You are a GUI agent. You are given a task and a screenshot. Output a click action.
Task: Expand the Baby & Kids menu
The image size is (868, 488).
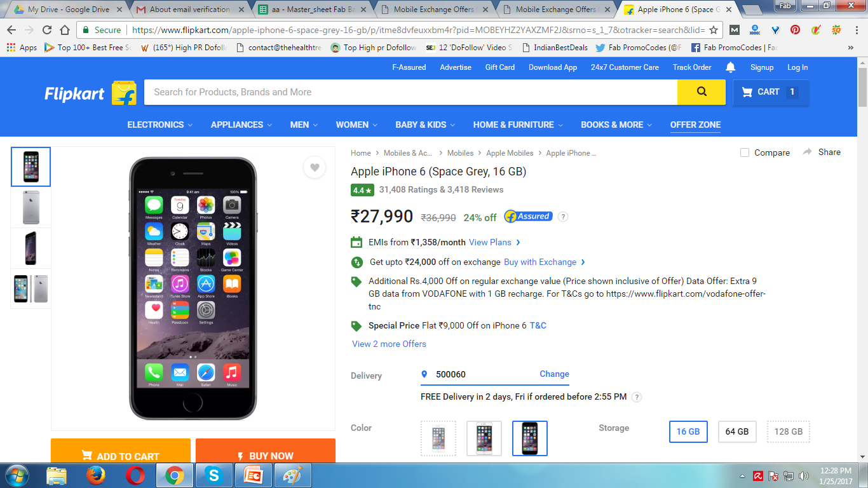click(425, 125)
